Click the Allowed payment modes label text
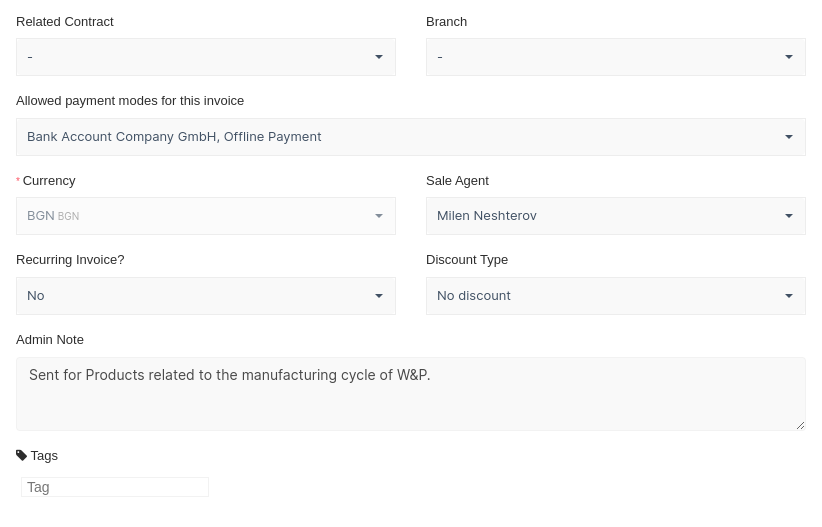Viewport: 822px width, 527px height. [x=130, y=101]
